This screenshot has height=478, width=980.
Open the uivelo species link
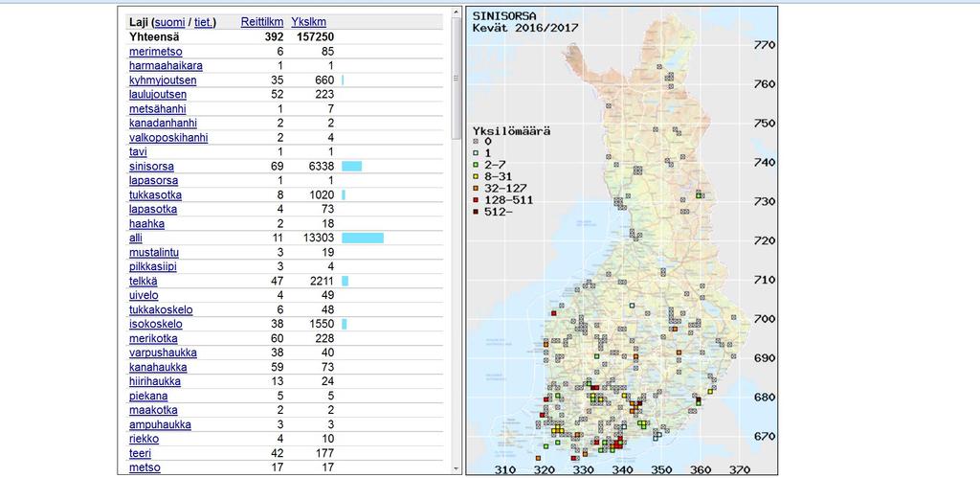144,296
